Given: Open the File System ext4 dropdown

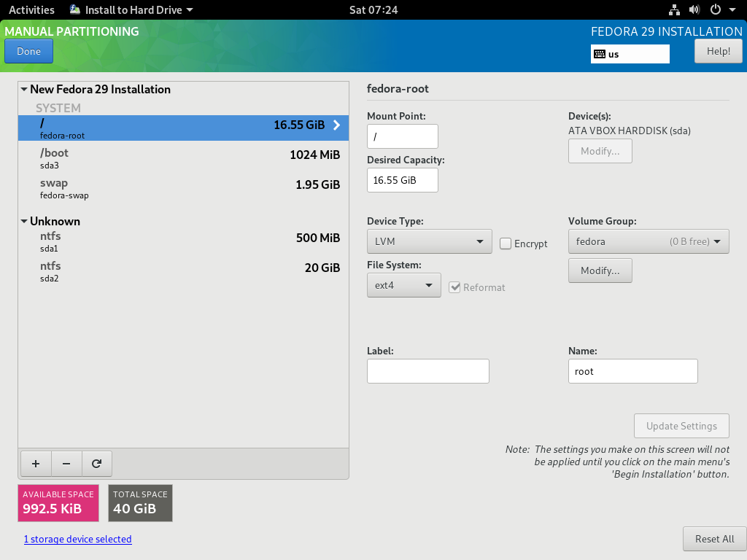Looking at the screenshot, I should tap(403, 285).
